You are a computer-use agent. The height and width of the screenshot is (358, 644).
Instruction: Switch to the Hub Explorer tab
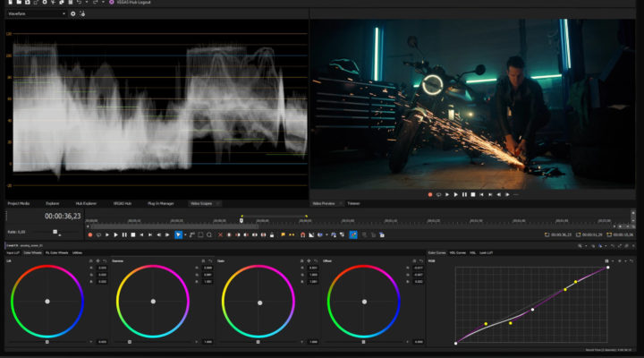(x=86, y=203)
